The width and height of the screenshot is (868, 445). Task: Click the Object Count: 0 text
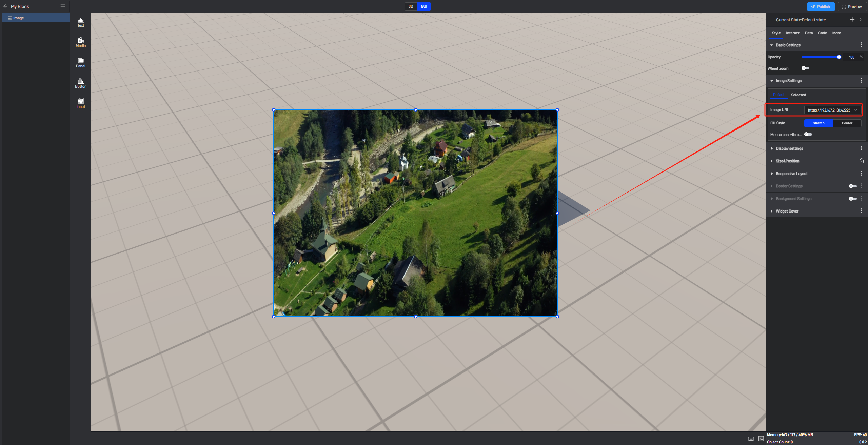(780, 442)
